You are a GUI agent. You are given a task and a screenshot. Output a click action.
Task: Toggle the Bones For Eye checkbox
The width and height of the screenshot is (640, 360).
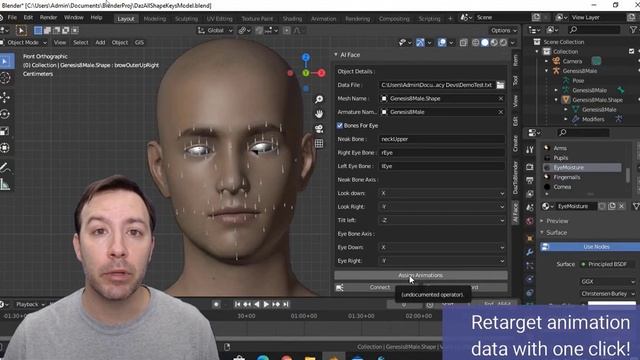(340, 126)
